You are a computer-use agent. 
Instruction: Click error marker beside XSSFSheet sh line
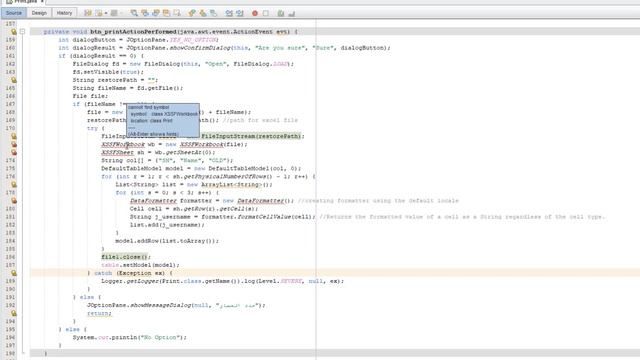click(13, 152)
